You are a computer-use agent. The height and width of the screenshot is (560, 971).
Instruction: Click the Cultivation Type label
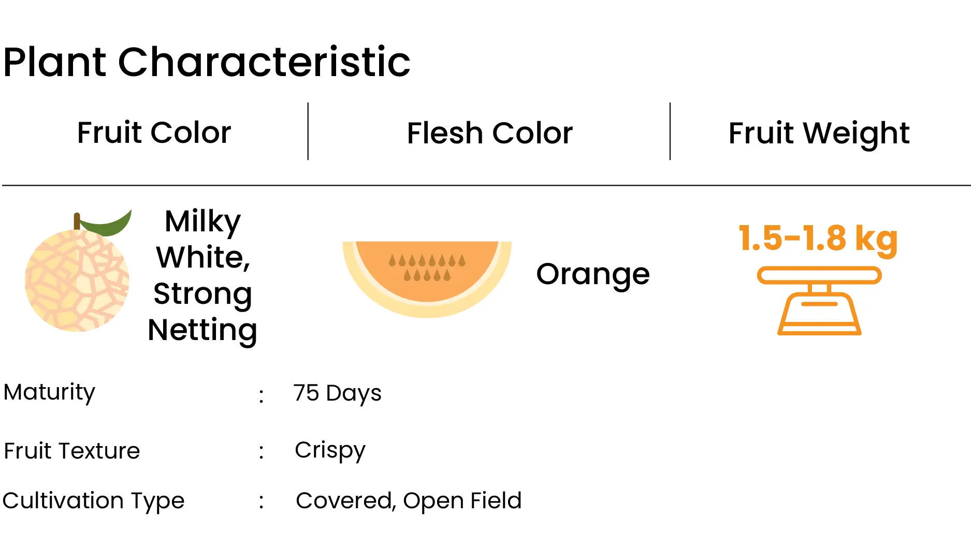click(93, 502)
